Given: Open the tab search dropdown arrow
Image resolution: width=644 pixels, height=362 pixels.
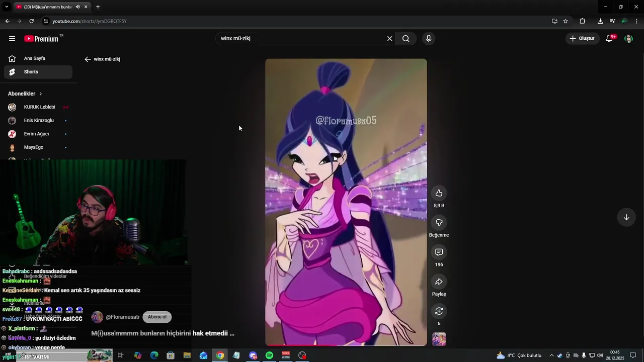Looking at the screenshot, I should pos(7,7).
